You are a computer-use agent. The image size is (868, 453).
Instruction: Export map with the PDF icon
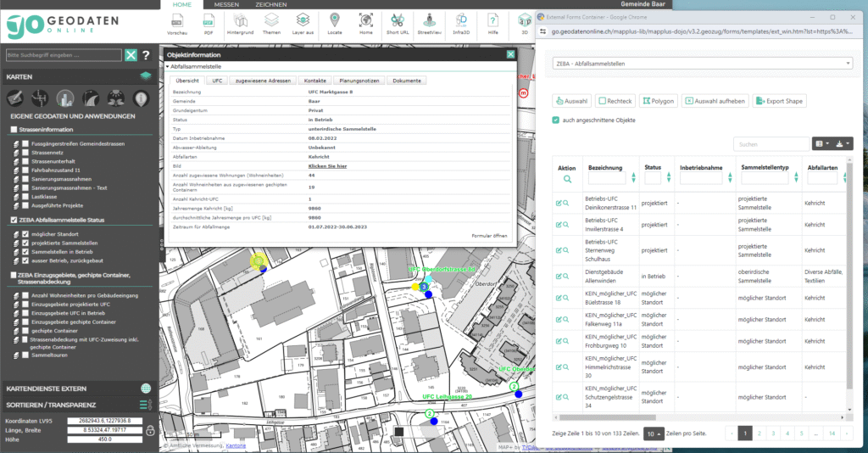(x=209, y=22)
